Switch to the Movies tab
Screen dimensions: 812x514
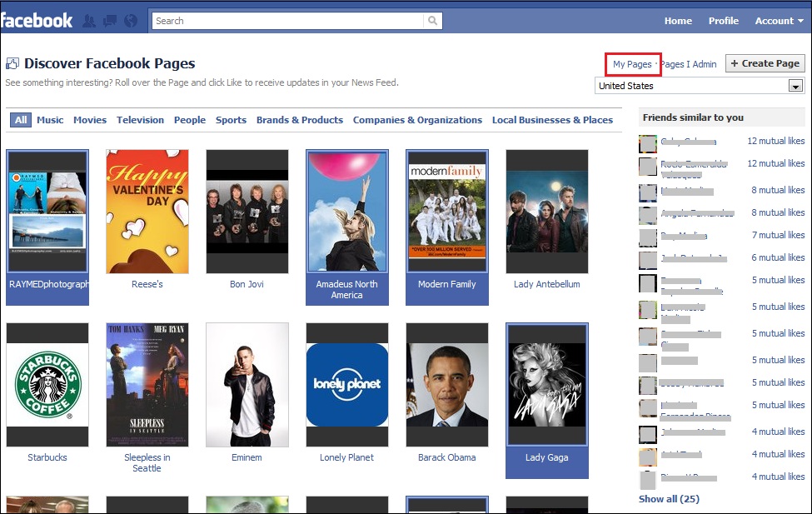coord(90,120)
